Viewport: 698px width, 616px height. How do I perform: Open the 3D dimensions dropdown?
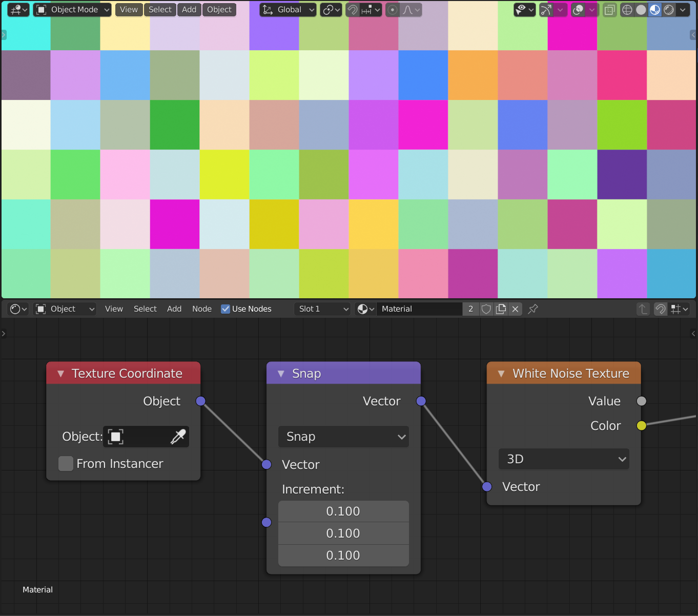(564, 459)
